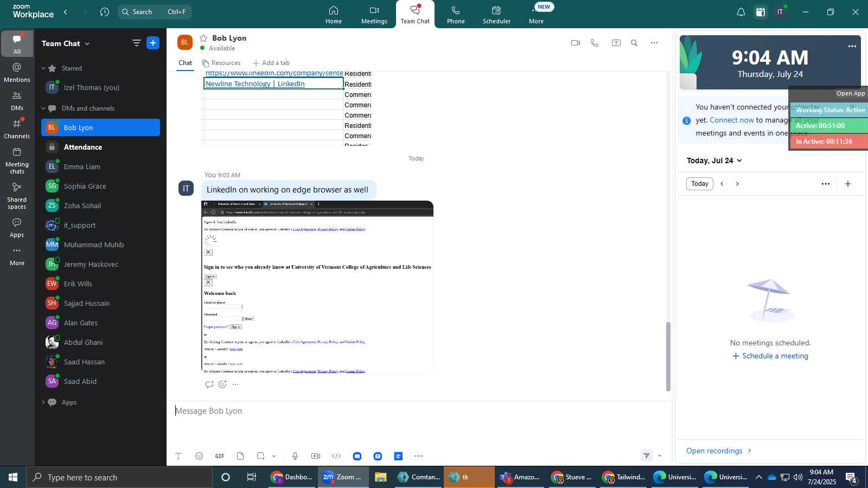868x488 pixels.
Task: Expand the Apps section in sidebar
Action: pos(43,402)
